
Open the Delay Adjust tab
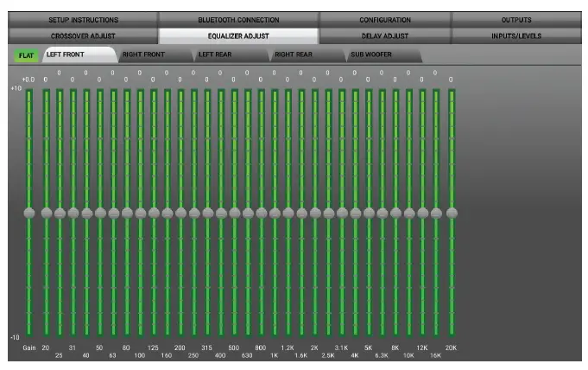tap(385, 36)
